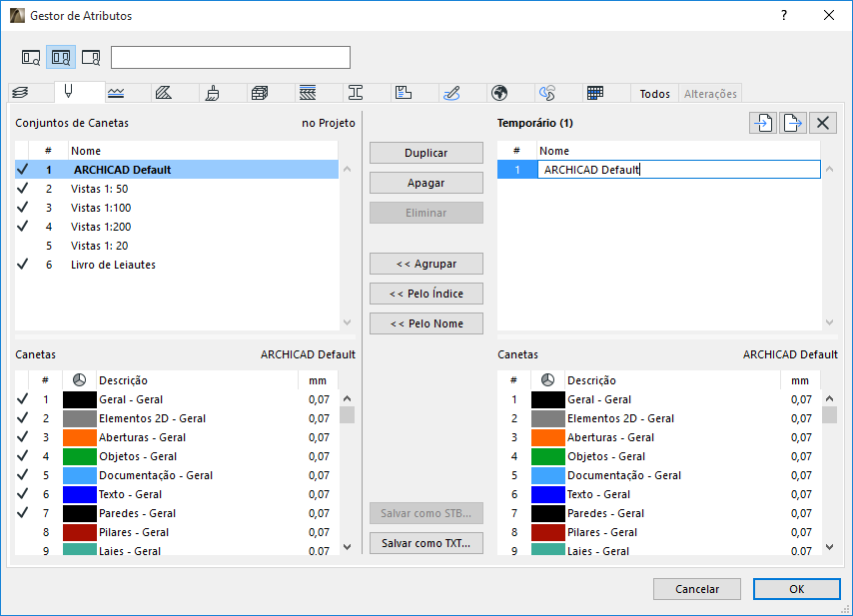The width and height of the screenshot is (853, 616).
Task: Open the Layers attribute tab
Action: pos(19,93)
